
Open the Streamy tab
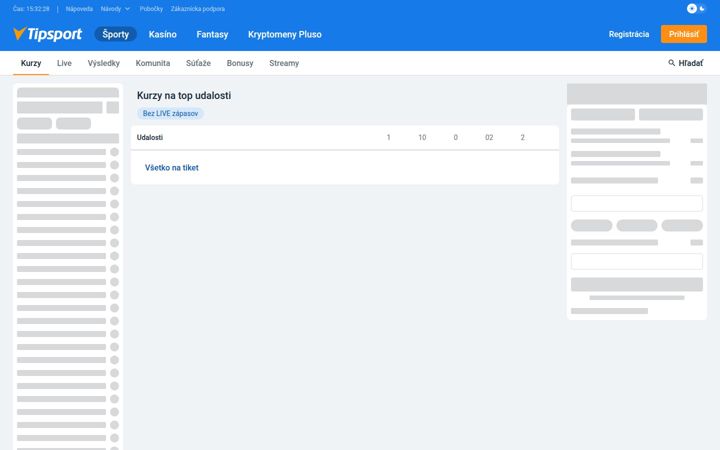(284, 63)
